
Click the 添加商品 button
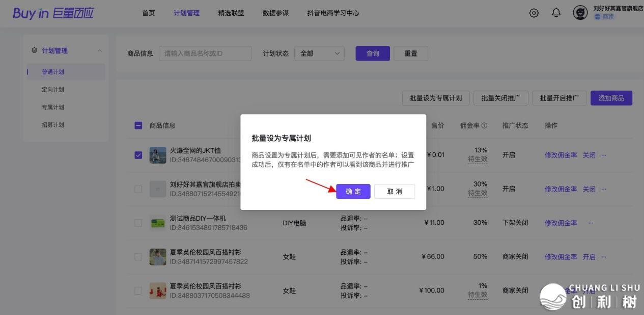pos(611,98)
